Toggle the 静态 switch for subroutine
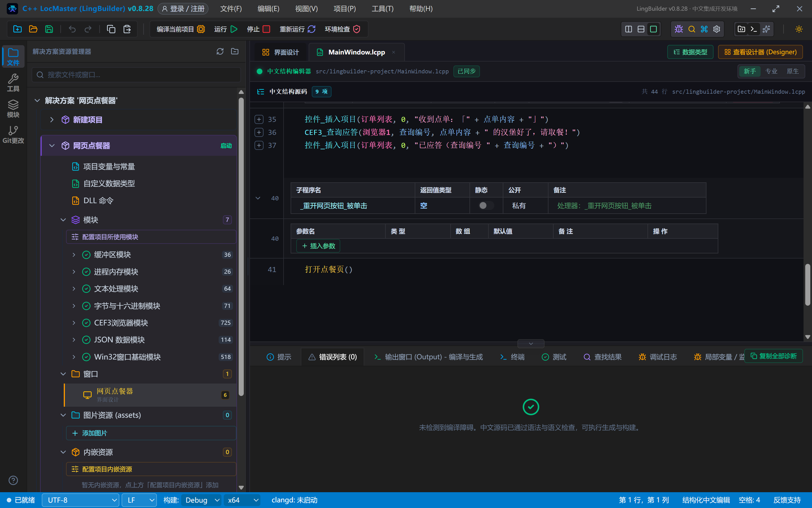 486,206
